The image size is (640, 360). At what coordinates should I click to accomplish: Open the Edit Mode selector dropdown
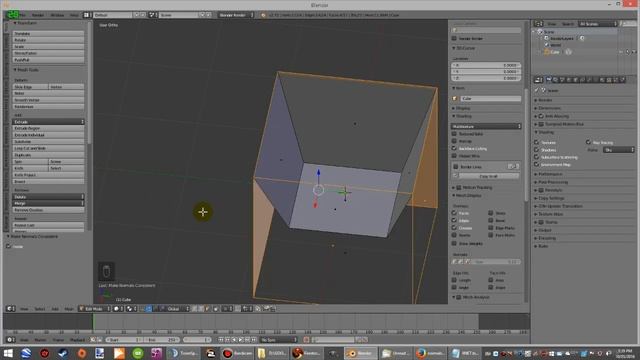tap(95, 309)
